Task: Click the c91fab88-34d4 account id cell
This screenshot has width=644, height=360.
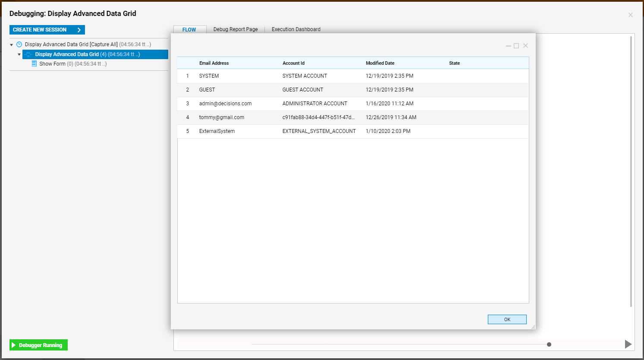Action: coord(318,117)
